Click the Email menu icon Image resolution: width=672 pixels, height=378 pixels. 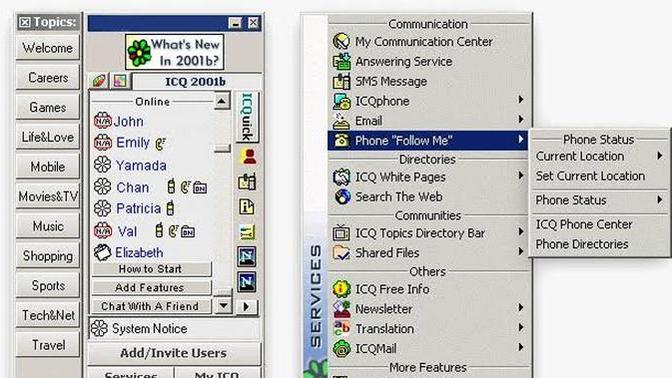click(x=342, y=121)
